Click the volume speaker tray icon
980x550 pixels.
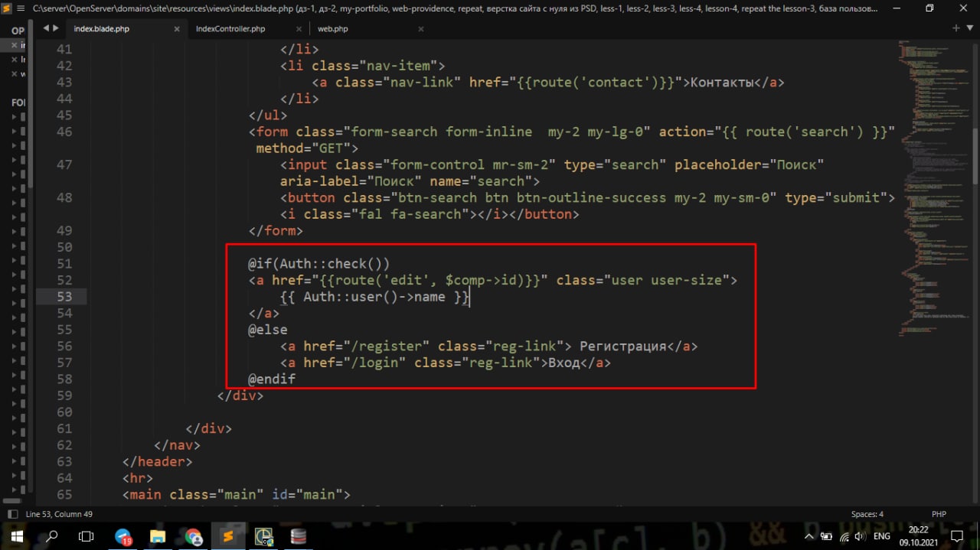click(x=860, y=536)
